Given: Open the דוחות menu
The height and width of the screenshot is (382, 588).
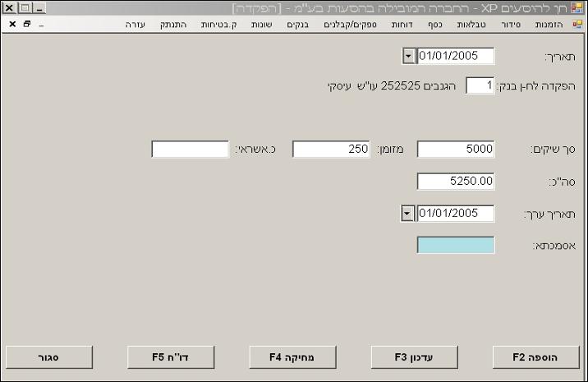Looking at the screenshot, I should click(402, 25).
